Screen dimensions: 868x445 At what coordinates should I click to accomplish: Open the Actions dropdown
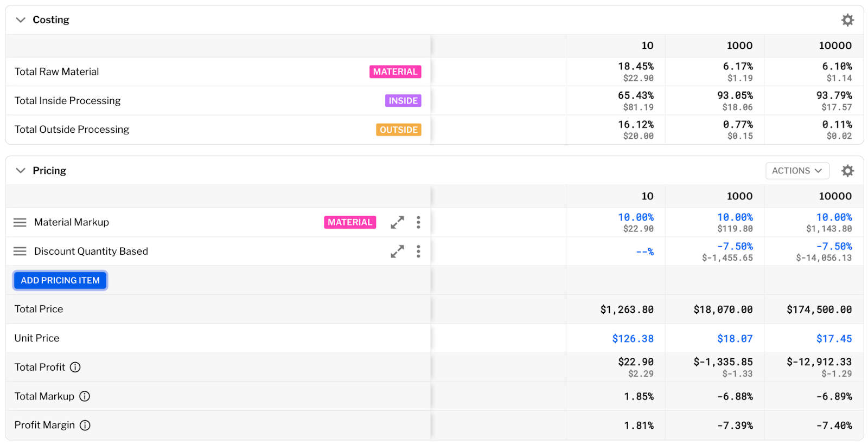797,171
